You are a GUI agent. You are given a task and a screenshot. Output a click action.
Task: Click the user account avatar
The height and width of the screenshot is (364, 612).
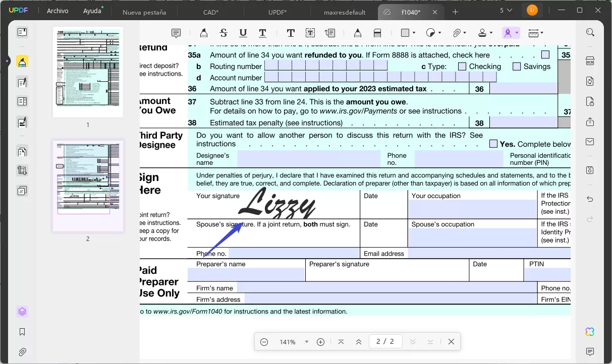coord(532,10)
